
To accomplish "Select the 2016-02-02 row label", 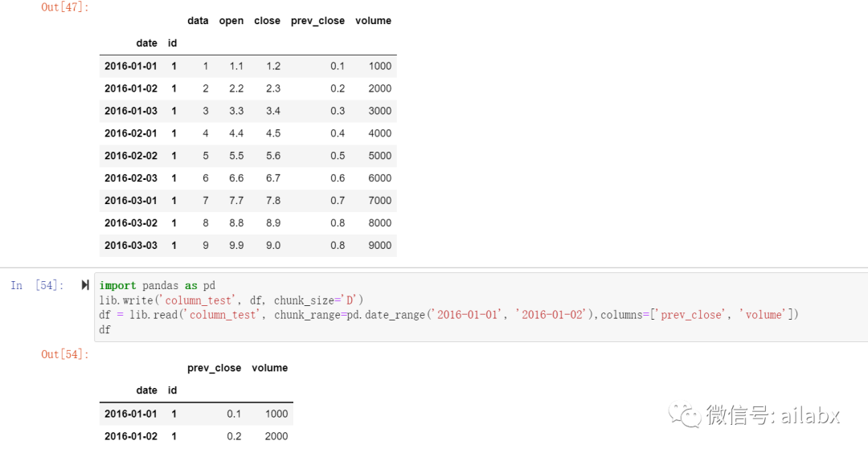I will tap(131, 156).
